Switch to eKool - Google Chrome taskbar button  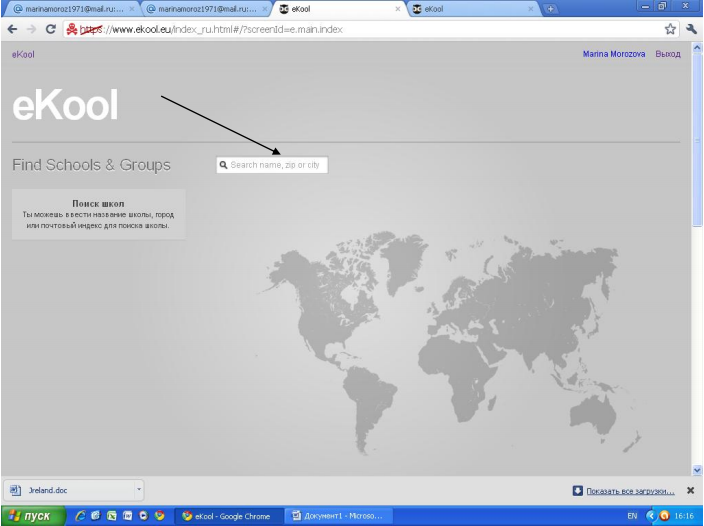coord(229,516)
